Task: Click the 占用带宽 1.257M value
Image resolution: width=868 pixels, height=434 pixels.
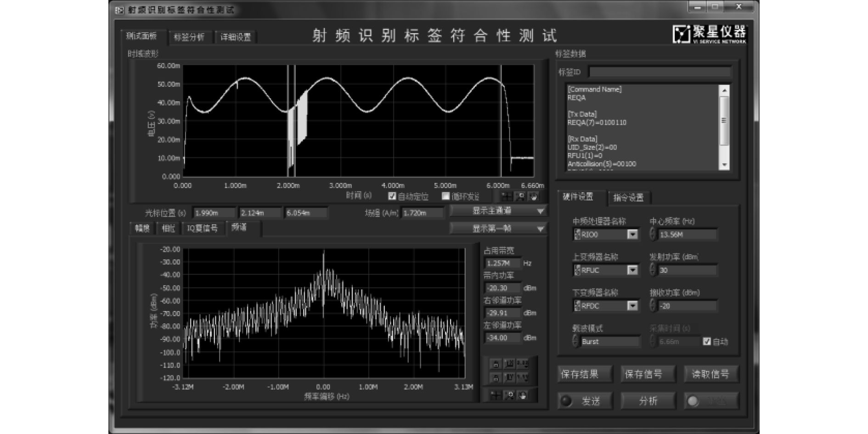Action: click(x=503, y=263)
